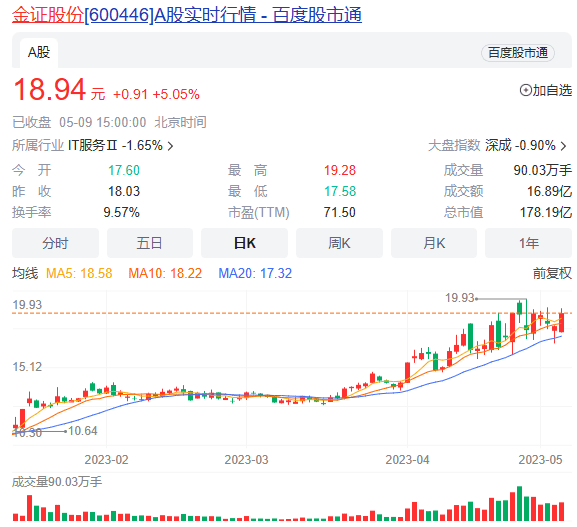Click the 总市值 value 178.19亿
The image size is (577, 527).
[x=546, y=212]
